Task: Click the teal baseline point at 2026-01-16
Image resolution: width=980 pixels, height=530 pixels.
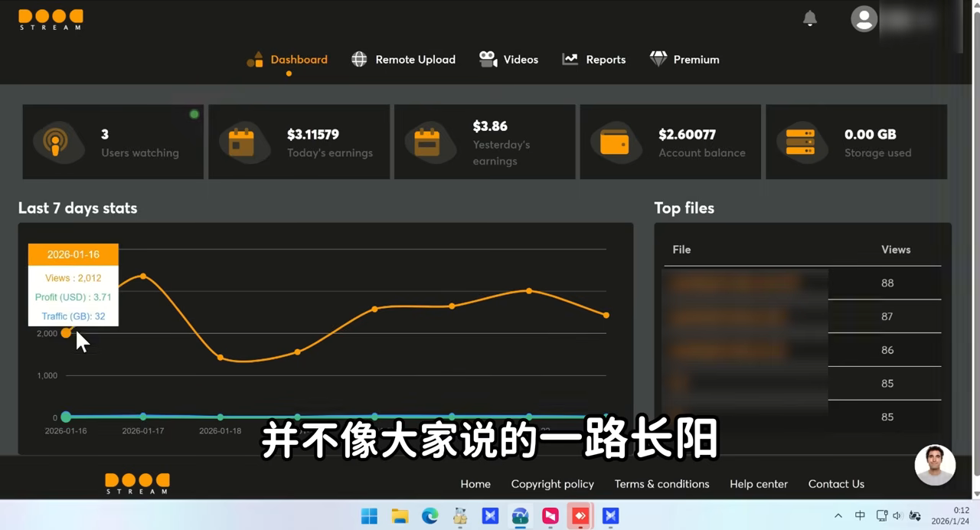Action: point(66,417)
